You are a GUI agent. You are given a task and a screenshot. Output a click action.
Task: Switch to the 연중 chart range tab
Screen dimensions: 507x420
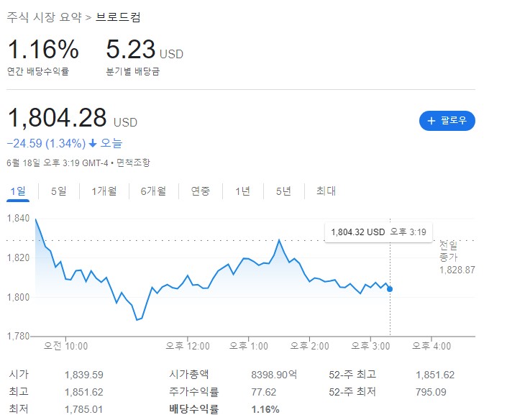click(201, 191)
